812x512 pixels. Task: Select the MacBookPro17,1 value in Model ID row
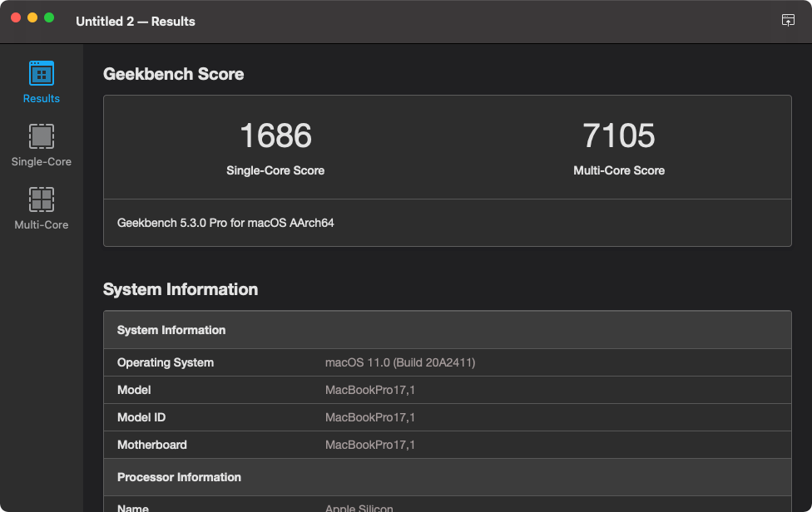369,417
